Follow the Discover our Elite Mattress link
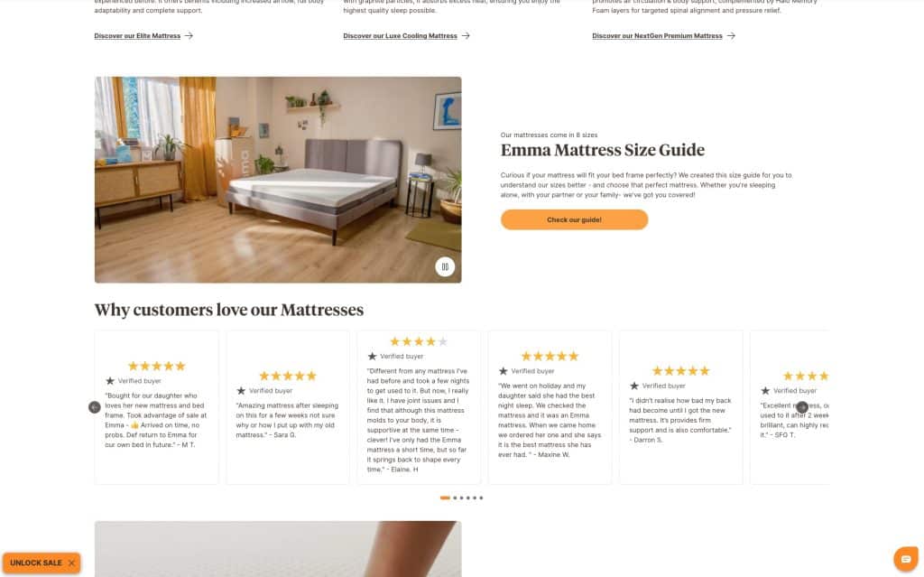924x577 pixels. [137, 36]
